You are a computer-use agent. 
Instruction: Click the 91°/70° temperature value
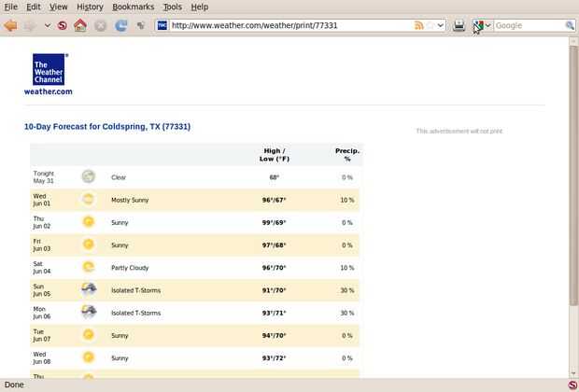pos(274,290)
